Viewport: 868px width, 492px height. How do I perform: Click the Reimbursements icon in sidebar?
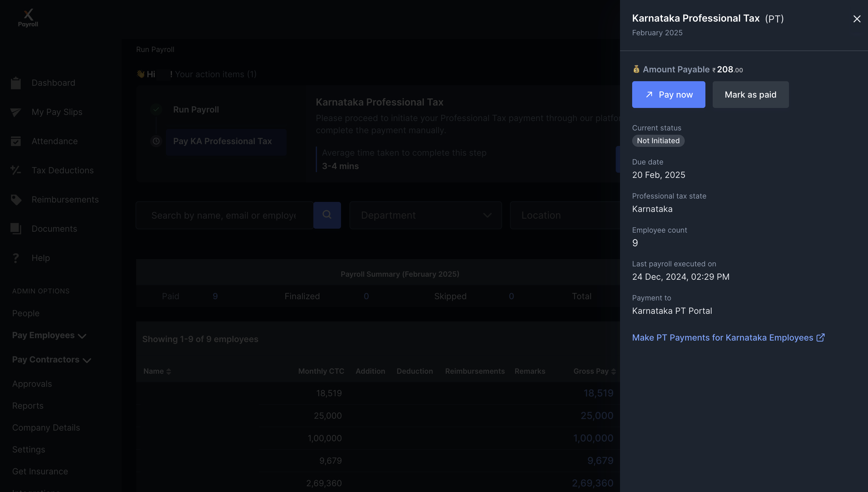(x=16, y=199)
